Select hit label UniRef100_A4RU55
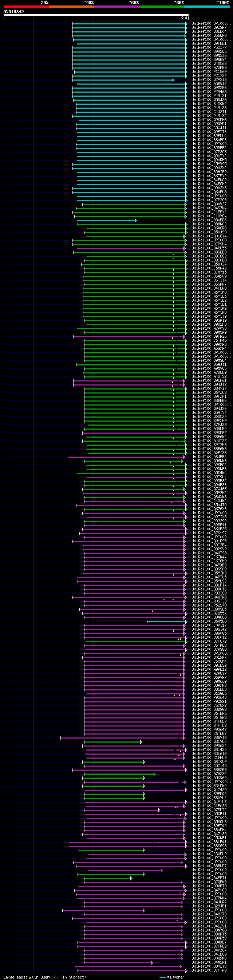The width and height of the screenshot is (233, 980). tap(209, 248)
